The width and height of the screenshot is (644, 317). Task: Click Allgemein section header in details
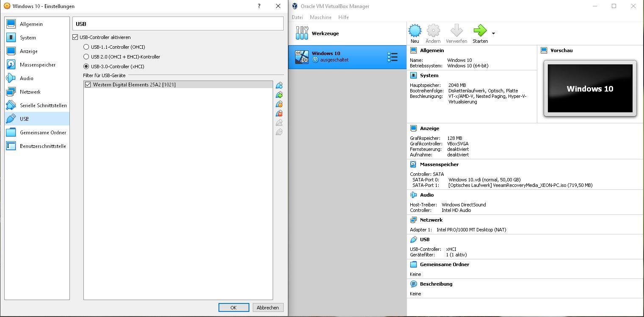click(432, 50)
